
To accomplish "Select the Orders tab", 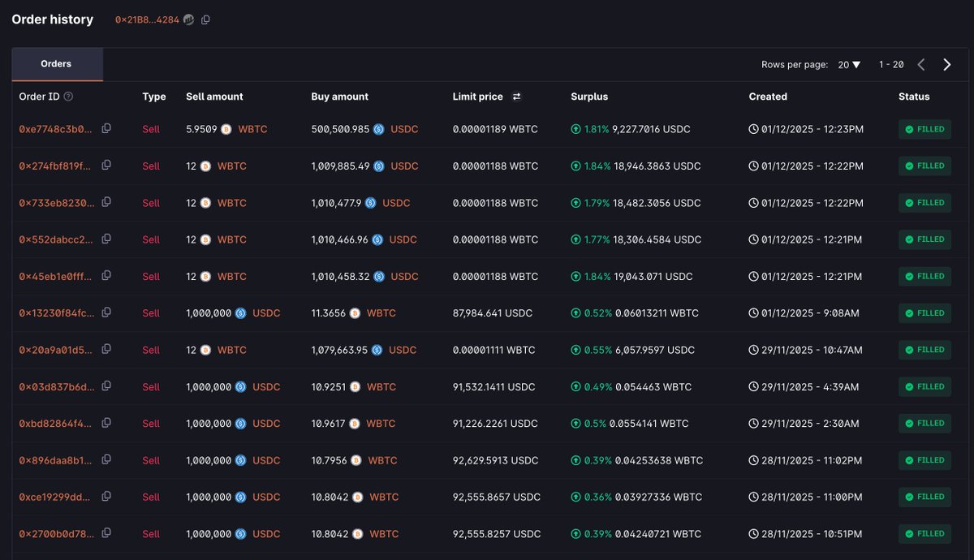I will 56,64.
